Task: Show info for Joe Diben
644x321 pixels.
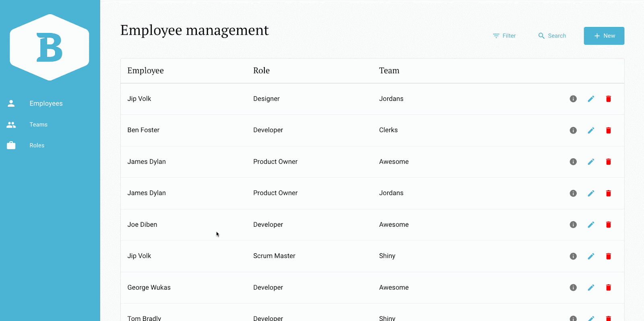Action: [573, 225]
